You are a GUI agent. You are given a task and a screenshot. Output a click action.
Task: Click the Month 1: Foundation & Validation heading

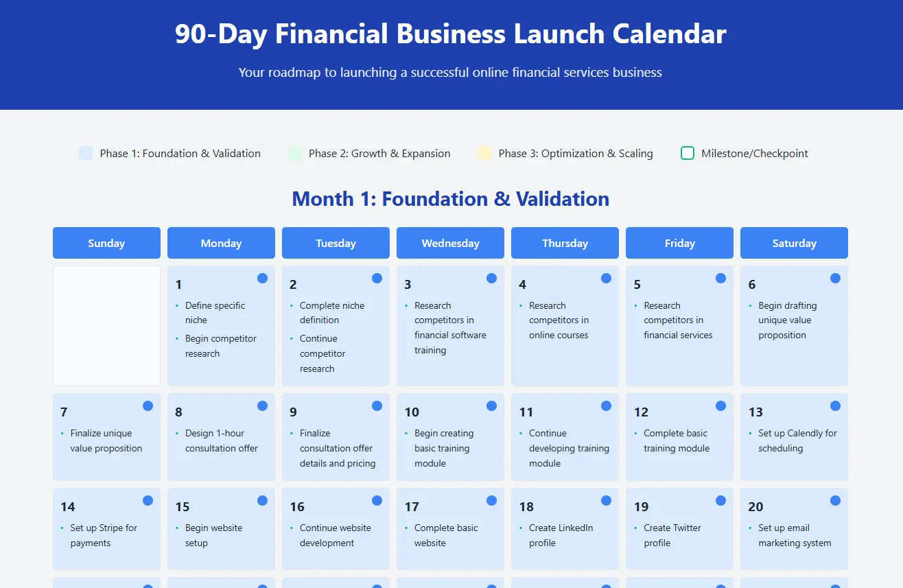451,199
